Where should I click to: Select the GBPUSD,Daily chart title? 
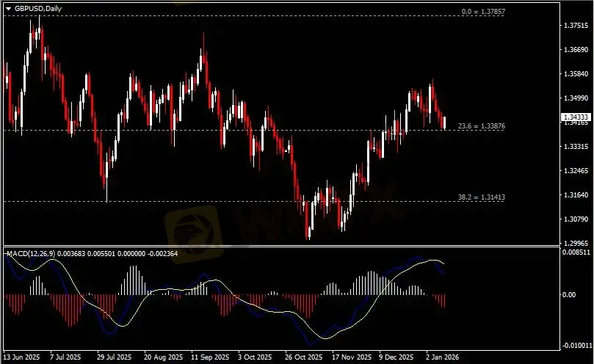(x=38, y=8)
